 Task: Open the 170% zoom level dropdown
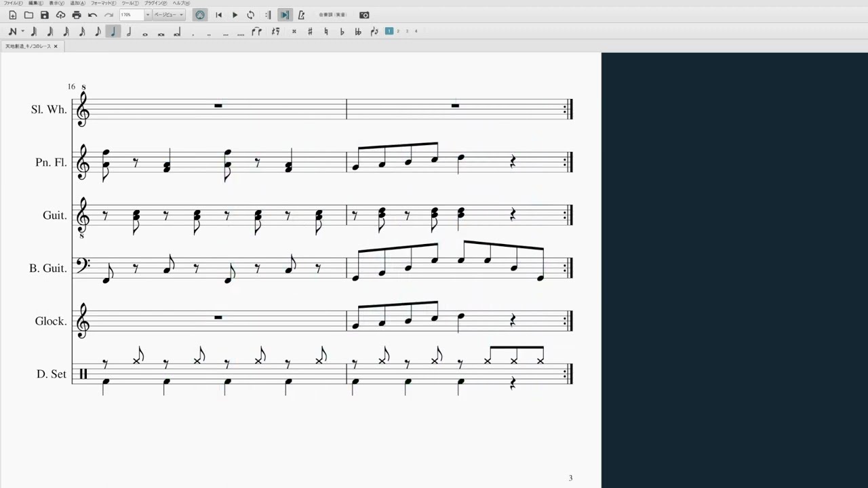click(x=147, y=15)
